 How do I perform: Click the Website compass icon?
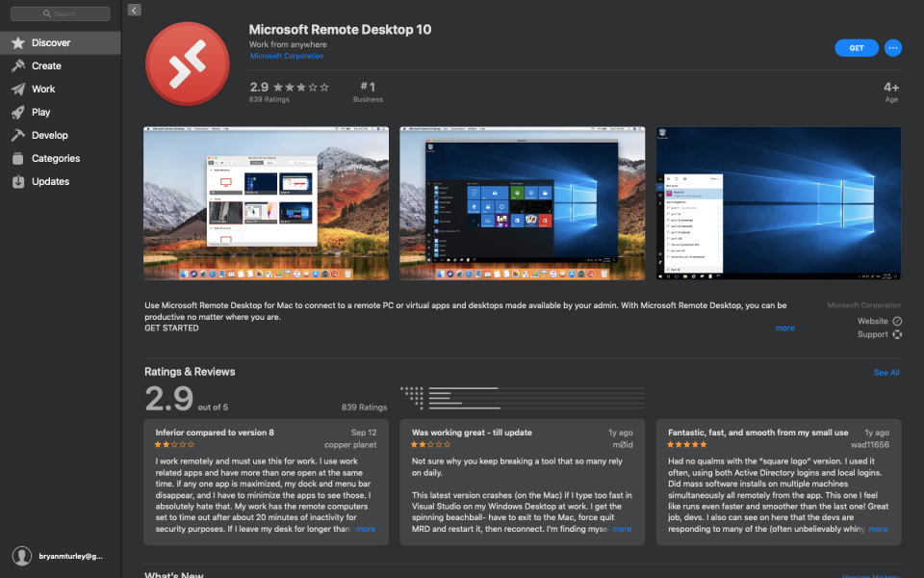click(897, 322)
